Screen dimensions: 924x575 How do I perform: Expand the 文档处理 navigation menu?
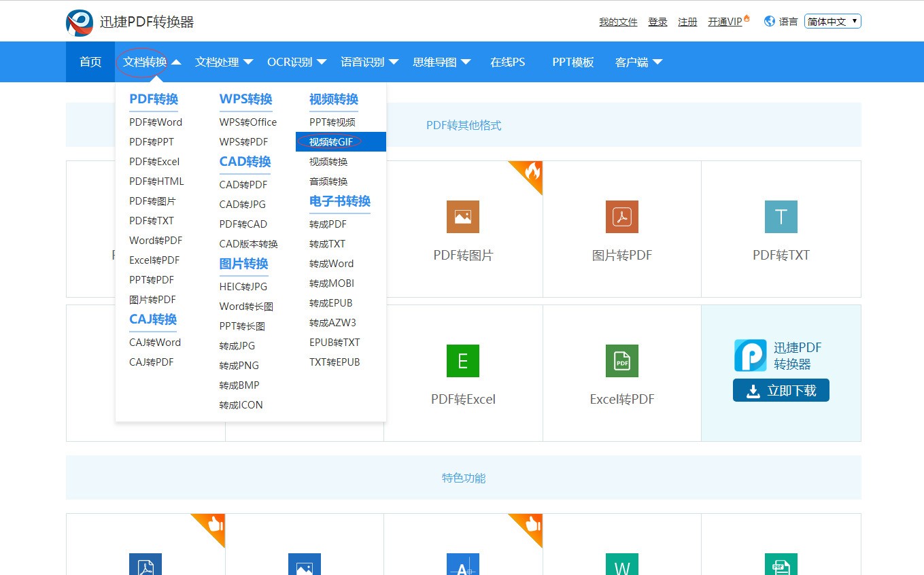(224, 62)
